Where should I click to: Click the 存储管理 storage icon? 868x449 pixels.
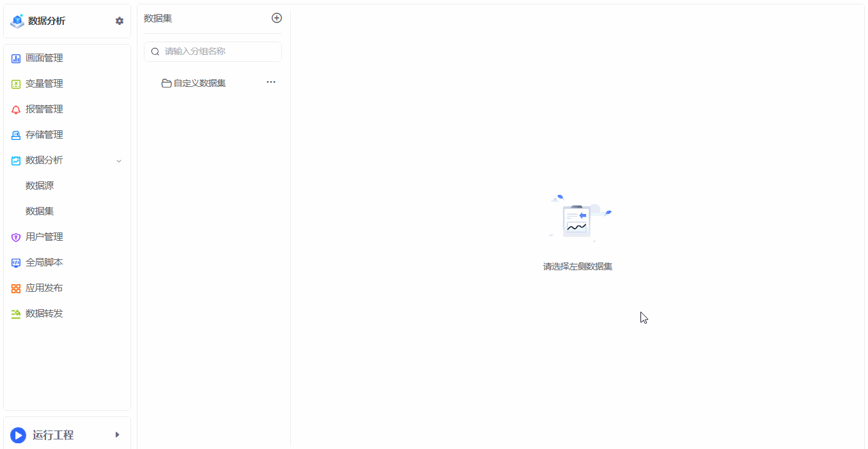(x=16, y=135)
